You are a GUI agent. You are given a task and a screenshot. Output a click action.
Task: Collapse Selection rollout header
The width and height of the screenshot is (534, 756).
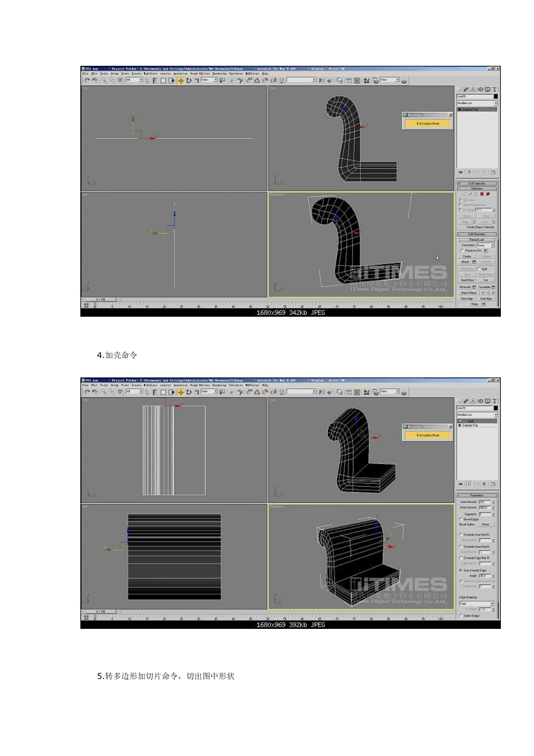(477, 188)
